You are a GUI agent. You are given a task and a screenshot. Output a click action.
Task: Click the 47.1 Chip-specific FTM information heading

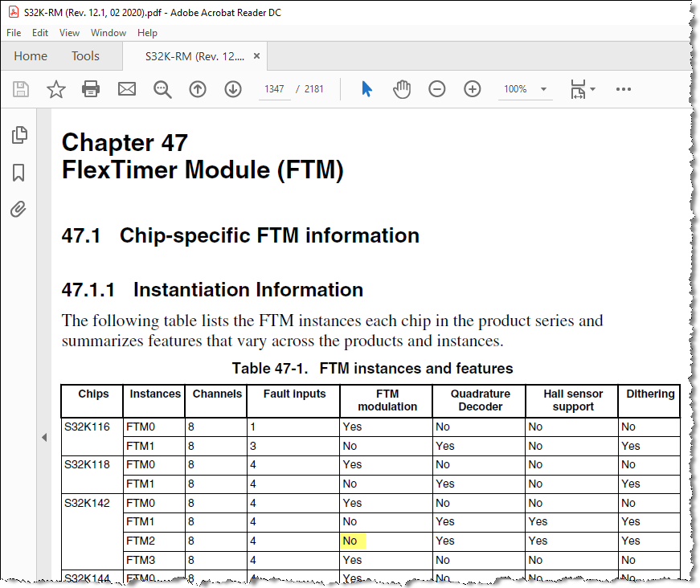pos(240,235)
